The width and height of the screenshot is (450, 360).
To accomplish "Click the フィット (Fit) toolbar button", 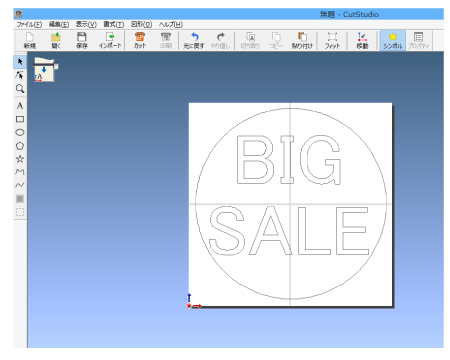I will tap(332, 41).
